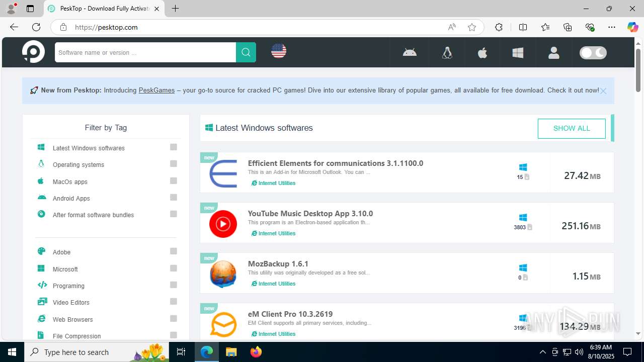Check the Programing filter checkbox
Screen dimensions: 644x362
point(174,285)
